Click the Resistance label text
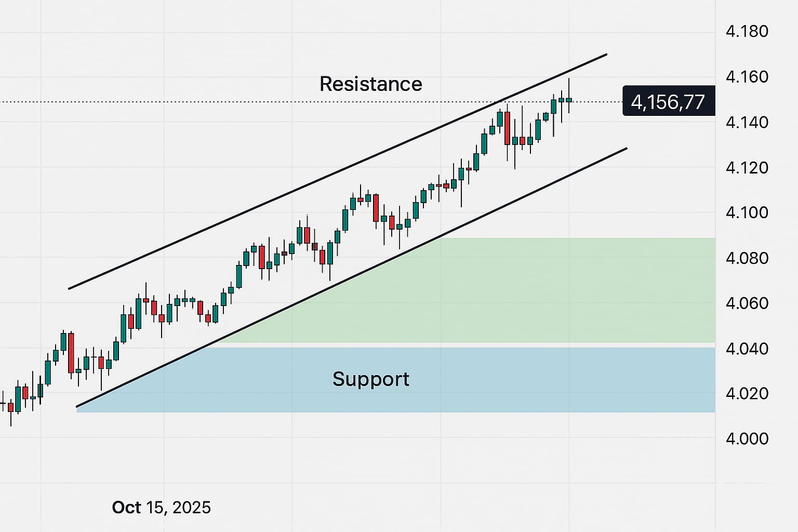This screenshot has height=532, width=798. 370,84
